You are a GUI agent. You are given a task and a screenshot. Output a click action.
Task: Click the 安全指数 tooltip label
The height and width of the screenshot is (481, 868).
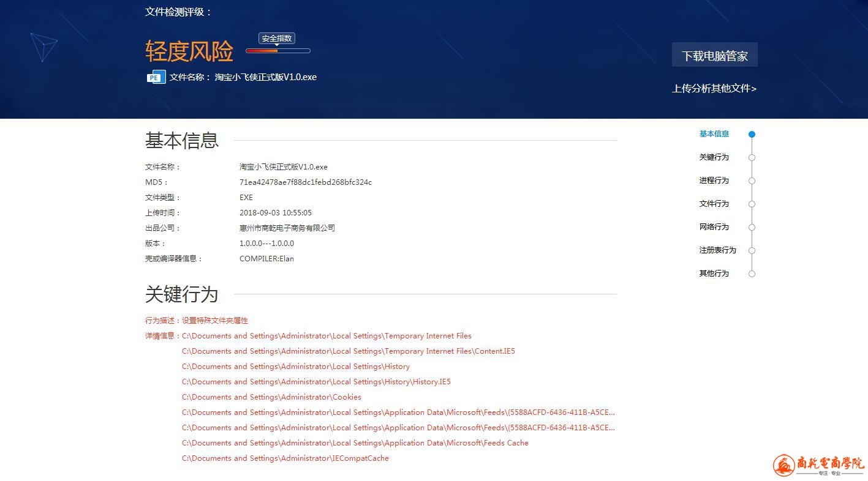[x=277, y=39]
